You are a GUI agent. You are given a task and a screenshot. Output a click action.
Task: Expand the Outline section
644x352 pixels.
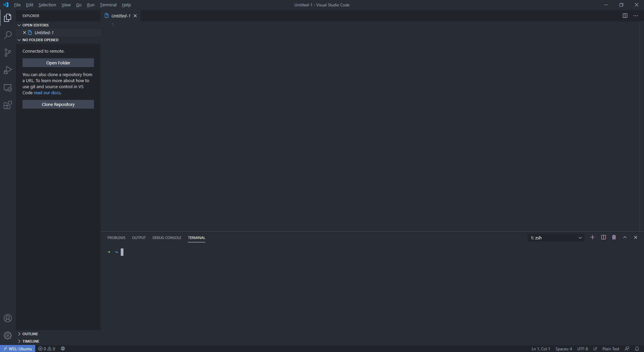30,334
